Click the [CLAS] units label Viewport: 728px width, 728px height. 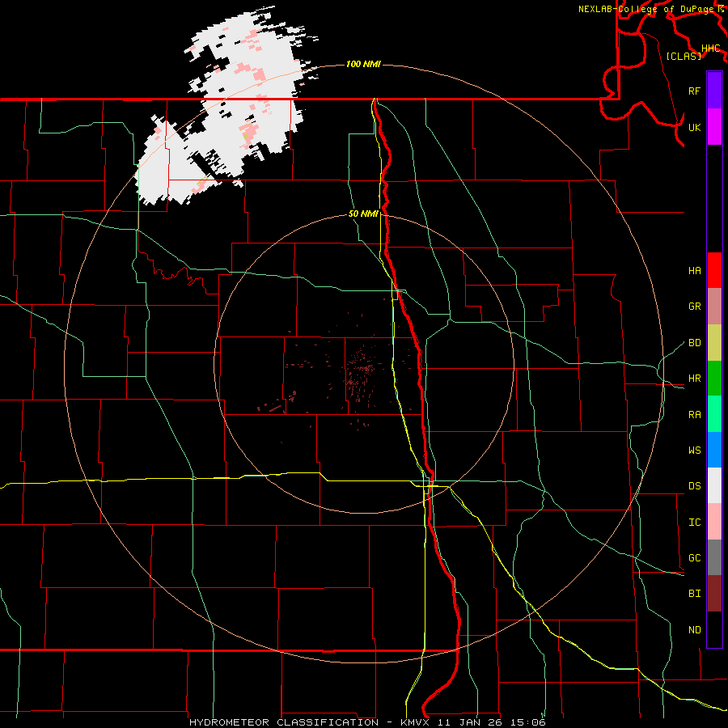point(684,56)
